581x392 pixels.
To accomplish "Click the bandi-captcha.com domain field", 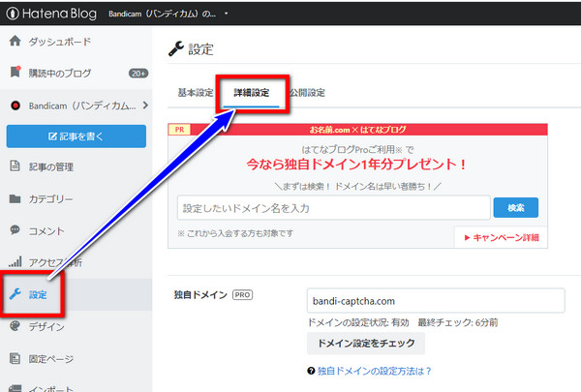I will [x=436, y=300].
